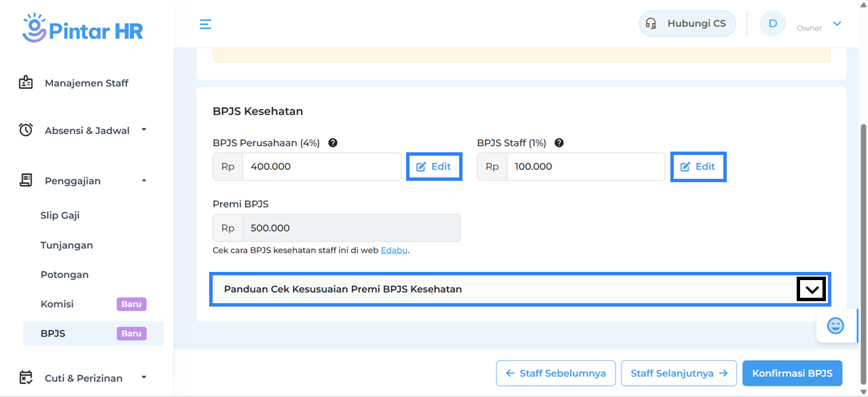Collapse the Penggajian menu
Image resolution: width=868 pixels, height=397 pixels.
click(143, 180)
